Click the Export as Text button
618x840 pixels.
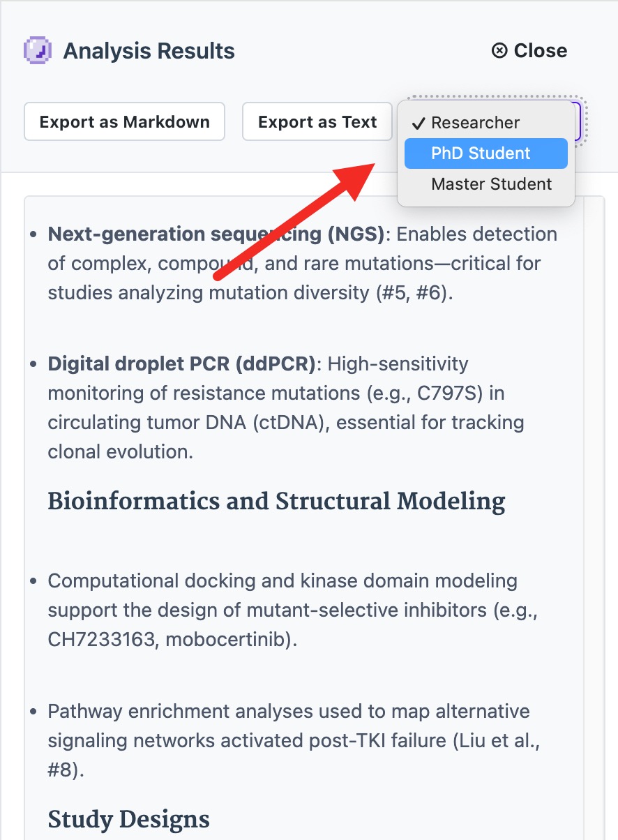coord(317,122)
